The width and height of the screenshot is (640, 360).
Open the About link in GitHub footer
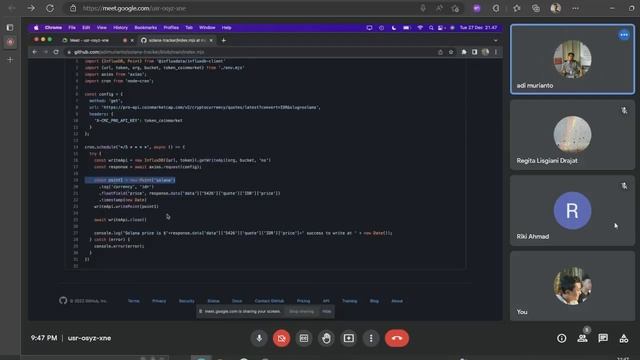pos(397,301)
